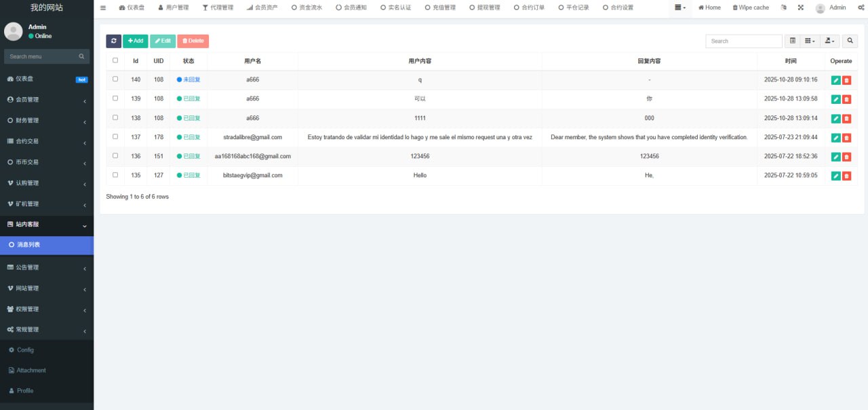Tick the checkbox for row Id 139
Image resolution: width=868 pixels, height=410 pixels.
click(x=115, y=98)
